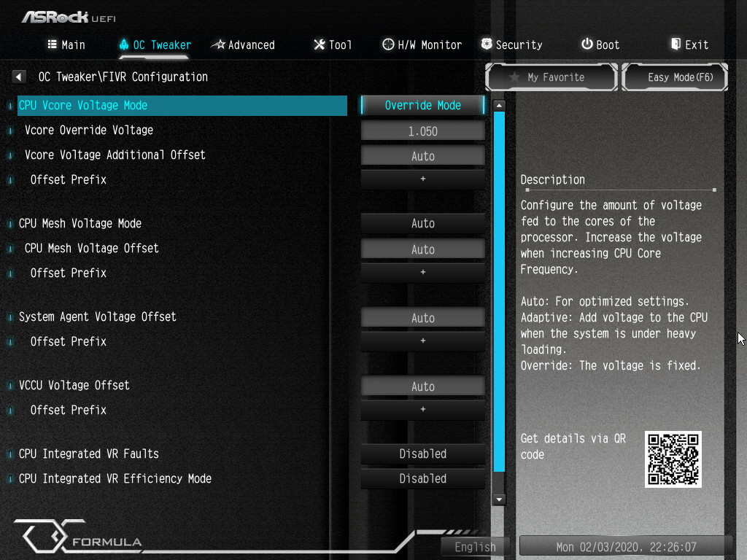Open the Offset Prefix value under System Agent Voltage Offset
The width and height of the screenshot is (747, 560).
(x=423, y=341)
